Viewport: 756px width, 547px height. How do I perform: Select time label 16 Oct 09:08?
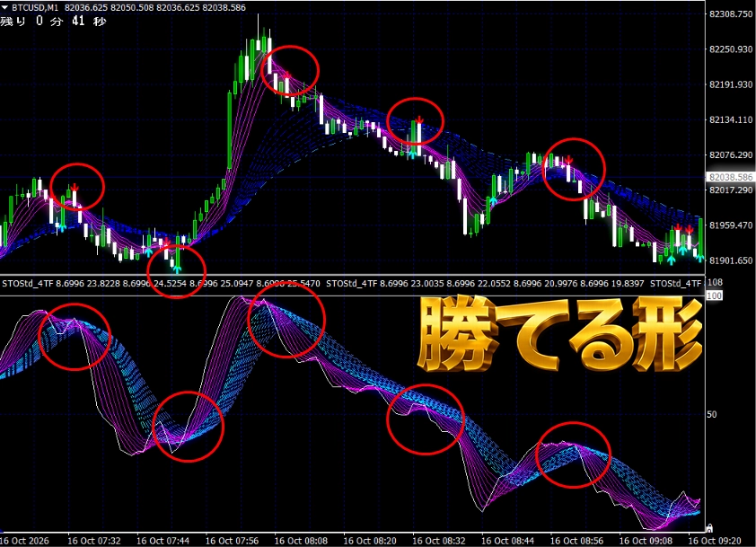point(646,541)
